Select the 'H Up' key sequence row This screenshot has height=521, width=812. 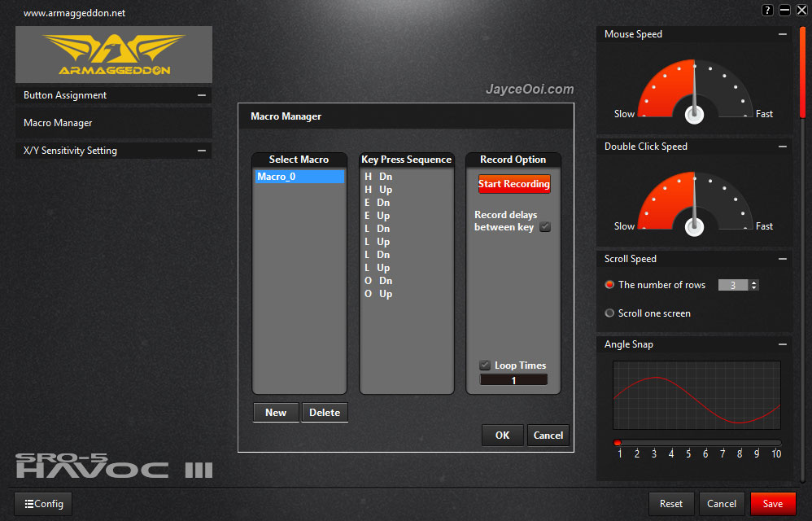click(407, 190)
